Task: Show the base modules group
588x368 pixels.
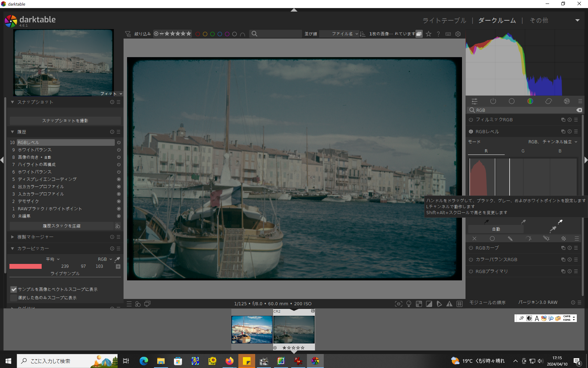Action: click(x=512, y=101)
